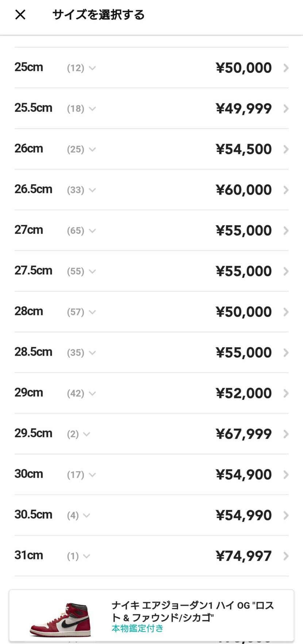Tap the right arrow on 26.5cm row

[286, 190]
